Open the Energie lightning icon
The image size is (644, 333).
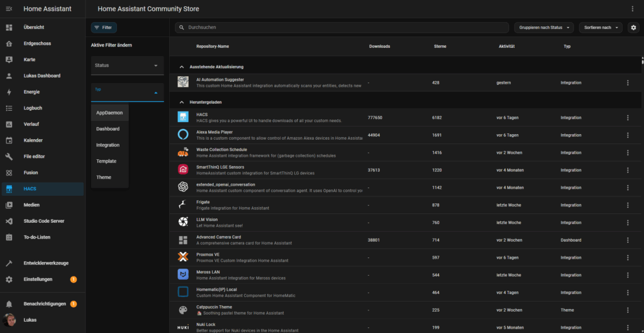point(9,92)
